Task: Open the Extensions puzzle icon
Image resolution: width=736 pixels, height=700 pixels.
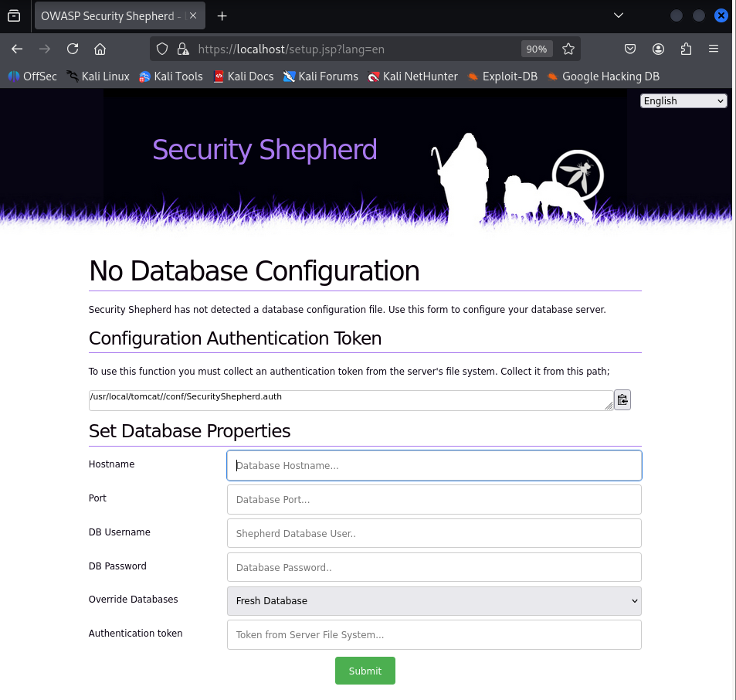Action: point(686,49)
